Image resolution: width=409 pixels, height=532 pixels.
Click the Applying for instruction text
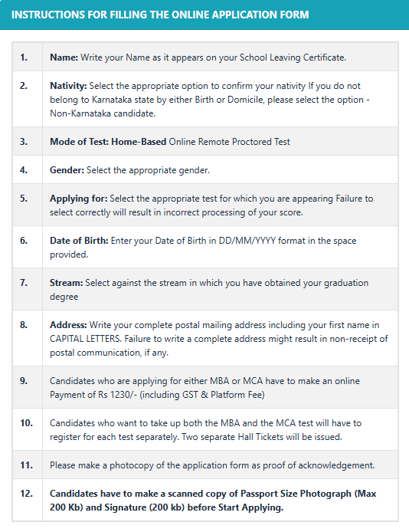[x=211, y=205]
